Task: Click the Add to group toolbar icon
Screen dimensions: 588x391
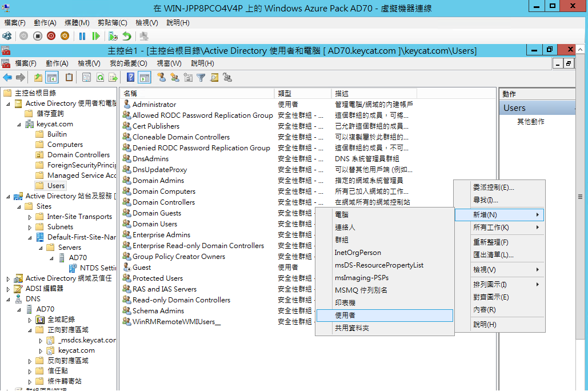Action: point(227,78)
